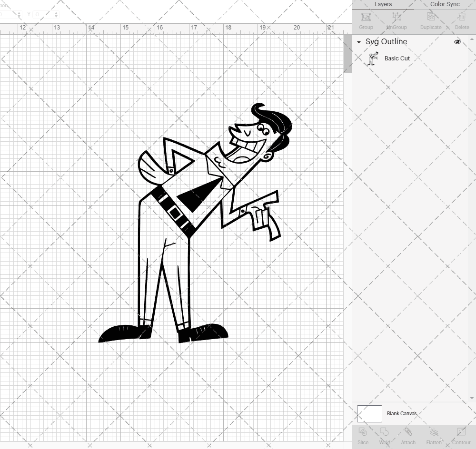Collapse the Svg Outline group
This screenshot has height=449, width=476.
click(359, 42)
